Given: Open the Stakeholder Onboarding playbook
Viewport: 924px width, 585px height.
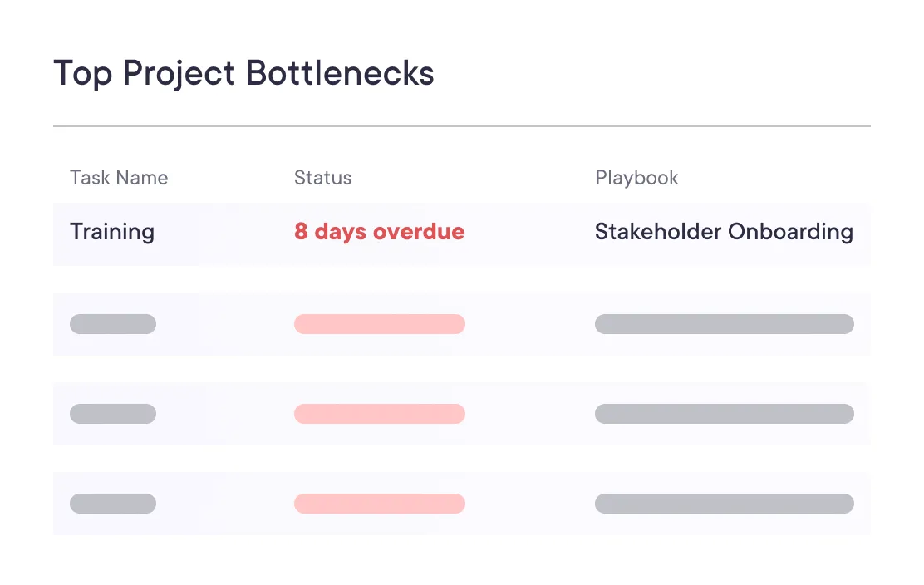Looking at the screenshot, I should point(724,232).
